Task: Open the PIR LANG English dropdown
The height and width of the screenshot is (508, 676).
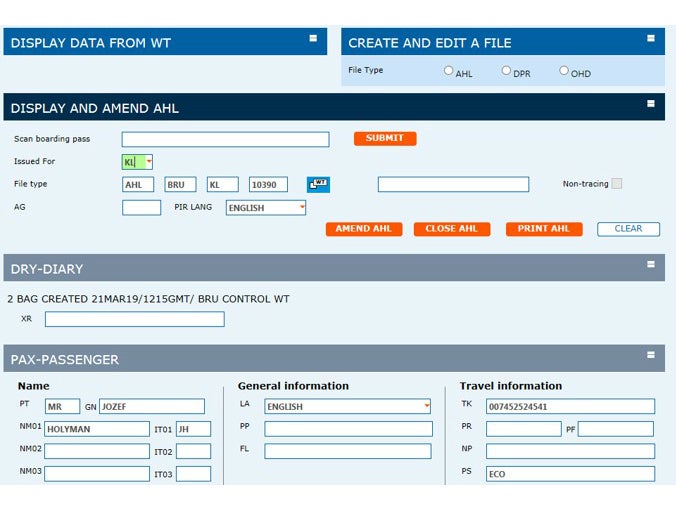Action: tap(300, 208)
